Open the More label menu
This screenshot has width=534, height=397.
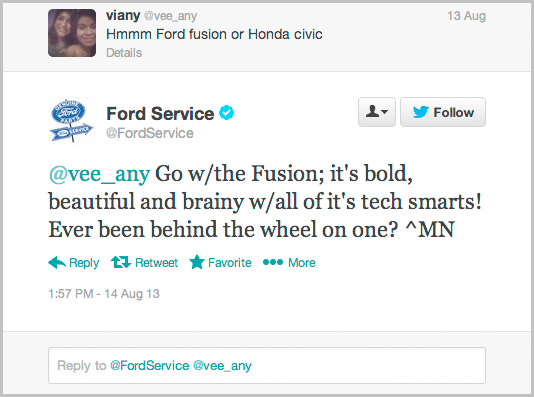[x=302, y=263]
